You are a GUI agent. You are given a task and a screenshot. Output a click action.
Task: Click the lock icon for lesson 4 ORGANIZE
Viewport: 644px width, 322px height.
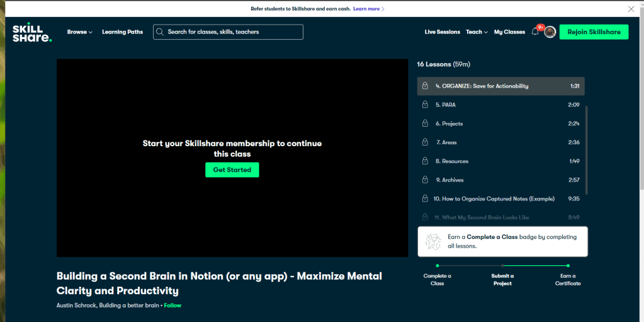pyautogui.click(x=425, y=86)
